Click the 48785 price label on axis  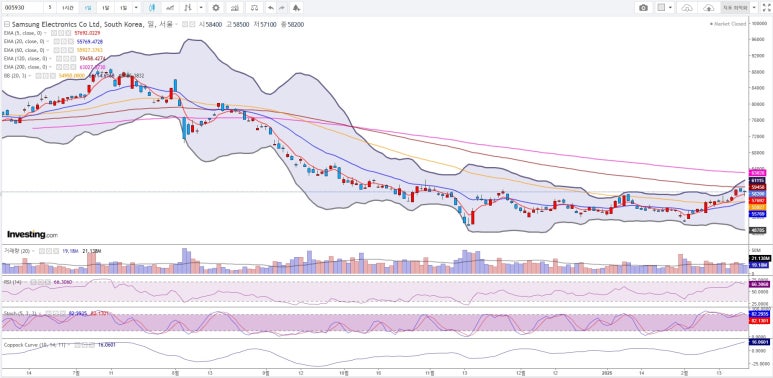[757, 230]
